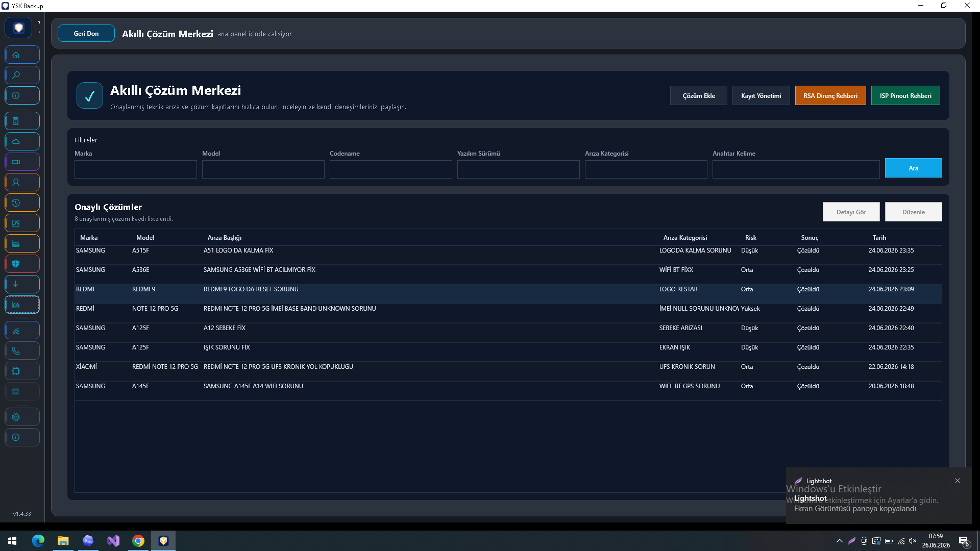Image resolution: width=980 pixels, height=551 pixels.
Task: Open the wireless signal icon in the sidebar
Action: (x=22, y=330)
